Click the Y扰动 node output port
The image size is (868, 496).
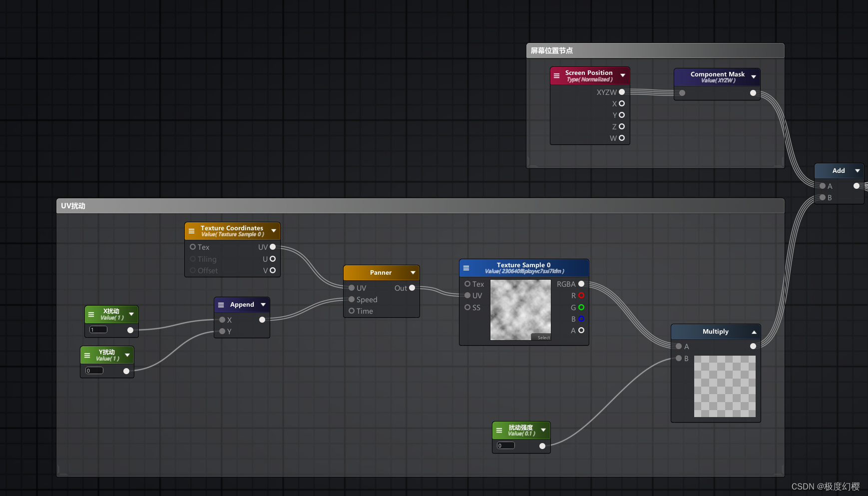[126, 371]
